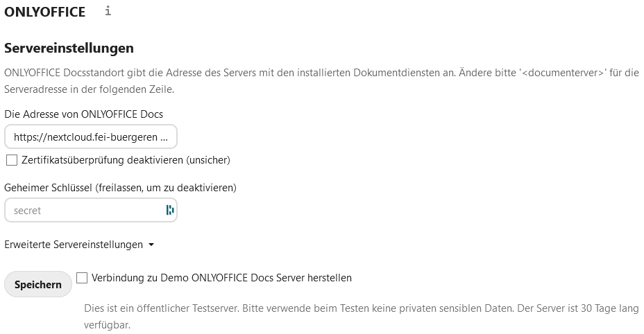Click the '<documenterver>' placeholder text in description

(x=563, y=73)
